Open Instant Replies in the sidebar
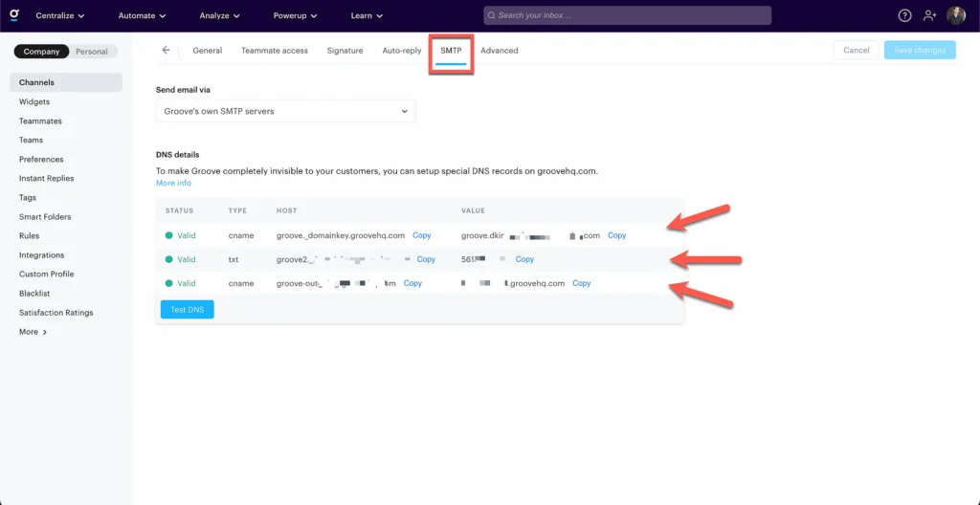This screenshot has height=505, width=980. pyautogui.click(x=46, y=178)
